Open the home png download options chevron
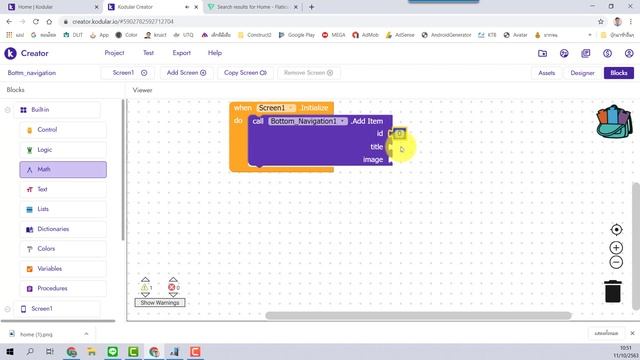 pos(86,334)
